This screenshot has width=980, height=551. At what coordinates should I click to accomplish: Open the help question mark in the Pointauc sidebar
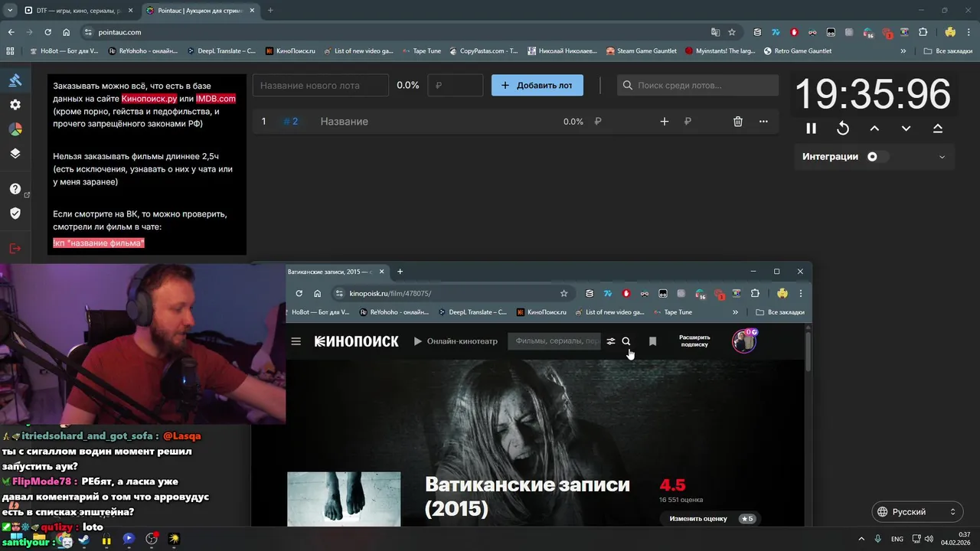[x=15, y=188]
